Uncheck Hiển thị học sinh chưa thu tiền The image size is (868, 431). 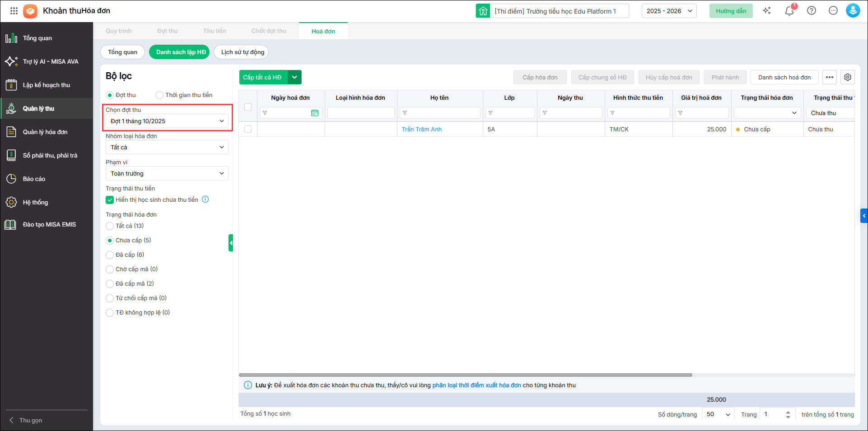[x=110, y=200]
